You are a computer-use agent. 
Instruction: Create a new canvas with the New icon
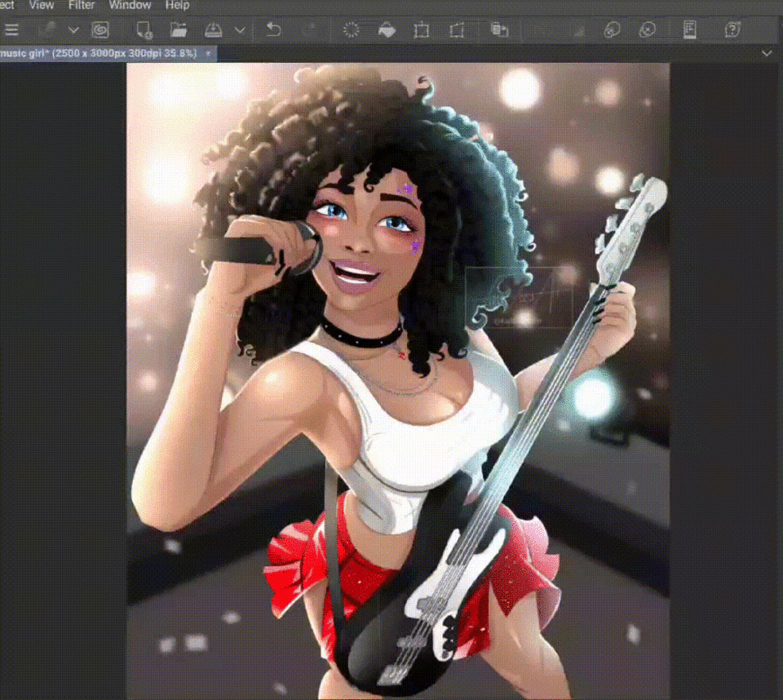pos(144,30)
